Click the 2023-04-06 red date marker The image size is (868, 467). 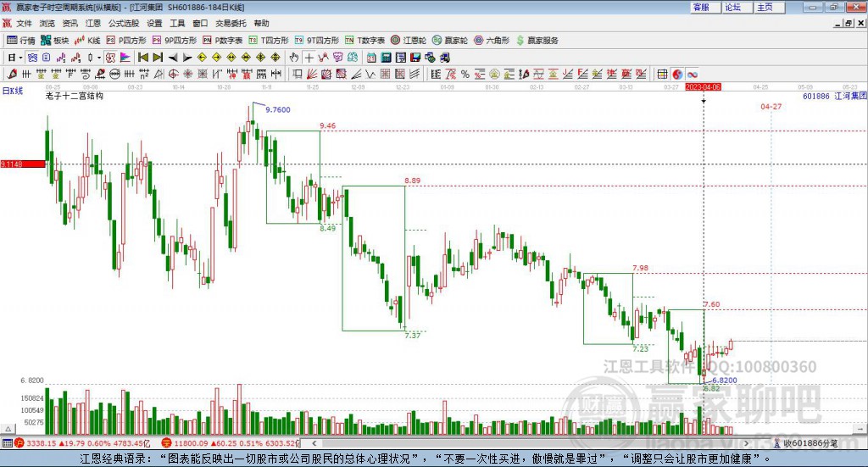point(703,86)
